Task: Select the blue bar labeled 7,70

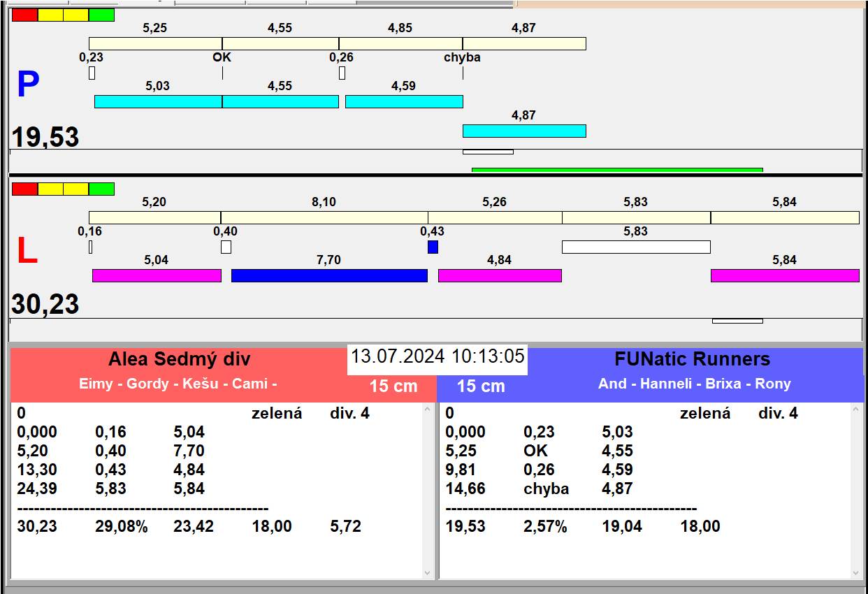Action: 329,275
